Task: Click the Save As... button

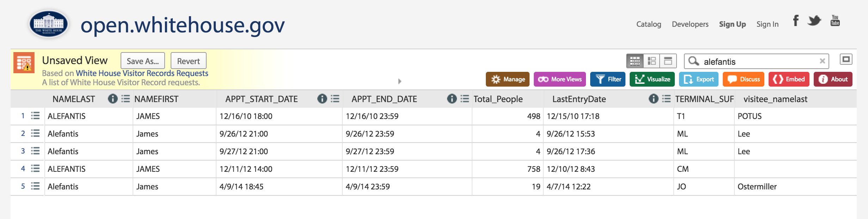Action: tap(143, 61)
